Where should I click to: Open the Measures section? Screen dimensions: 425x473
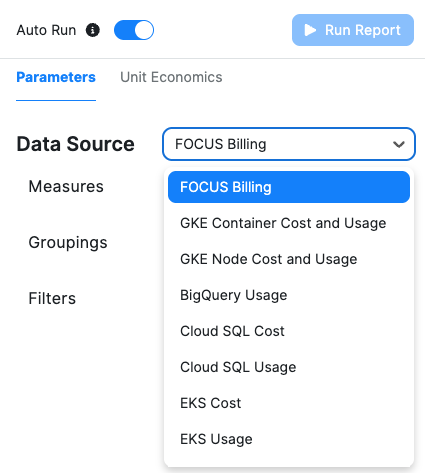(x=66, y=186)
